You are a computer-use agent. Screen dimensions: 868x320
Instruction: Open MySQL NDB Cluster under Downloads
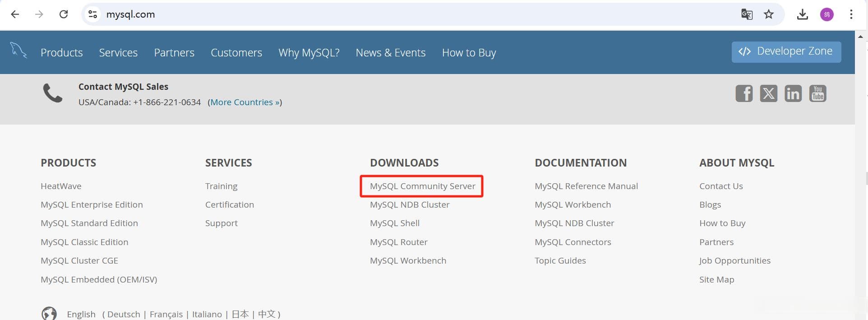pyautogui.click(x=410, y=204)
